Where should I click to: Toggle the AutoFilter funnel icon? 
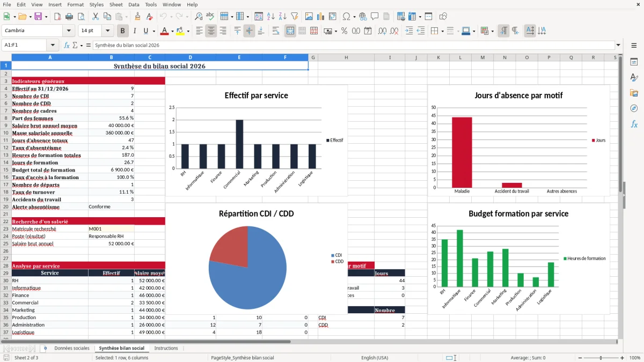tap(295, 17)
